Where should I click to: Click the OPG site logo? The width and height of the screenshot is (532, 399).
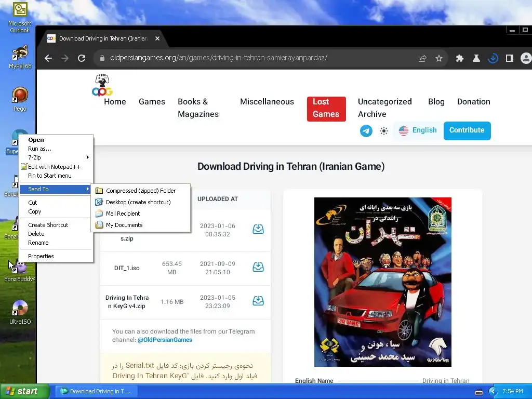[x=102, y=85]
